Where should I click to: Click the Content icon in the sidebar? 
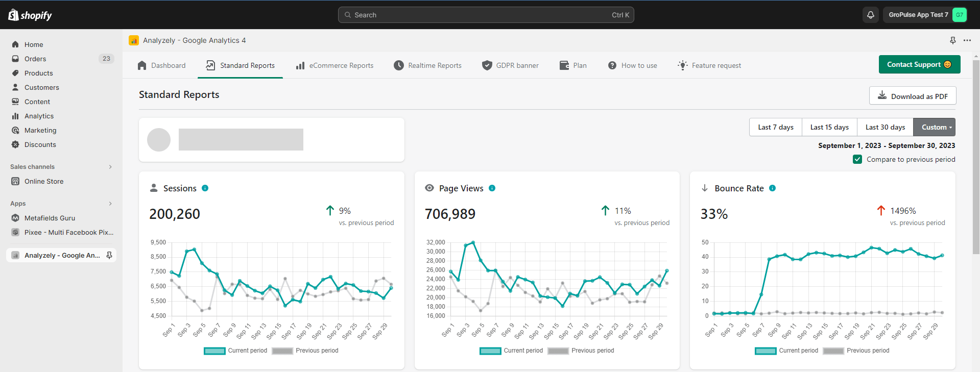[x=15, y=102]
